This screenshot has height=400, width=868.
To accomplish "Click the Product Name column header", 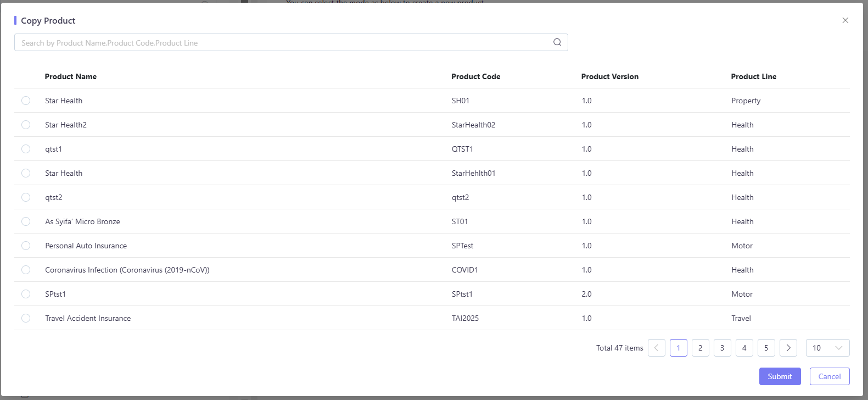I will point(71,76).
